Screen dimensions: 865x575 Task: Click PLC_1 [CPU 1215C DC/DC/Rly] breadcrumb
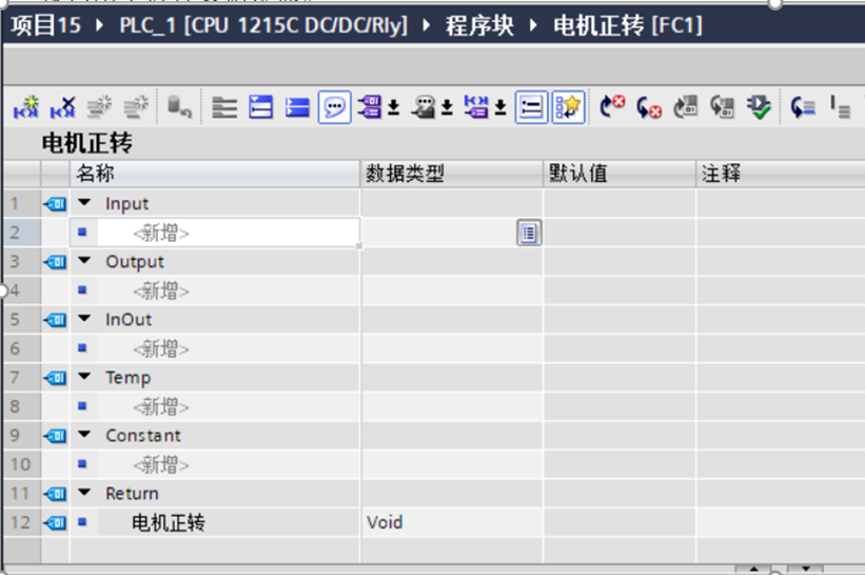pyautogui.click(x=264, y=25)
